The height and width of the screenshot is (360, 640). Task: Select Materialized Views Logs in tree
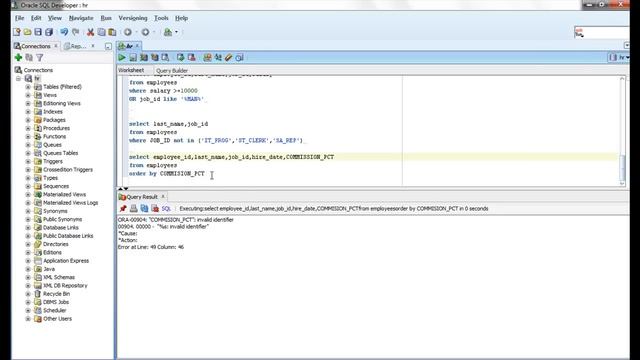coord(71,203)
